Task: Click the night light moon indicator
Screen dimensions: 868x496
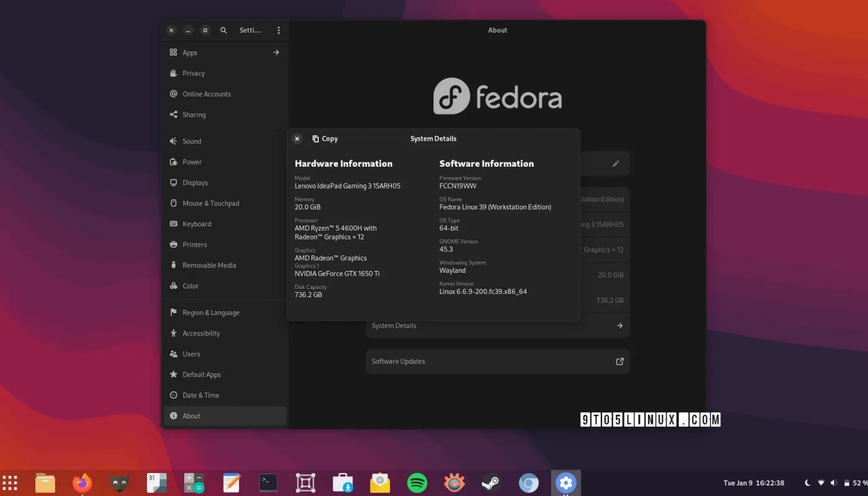Action: pos(807,483)
